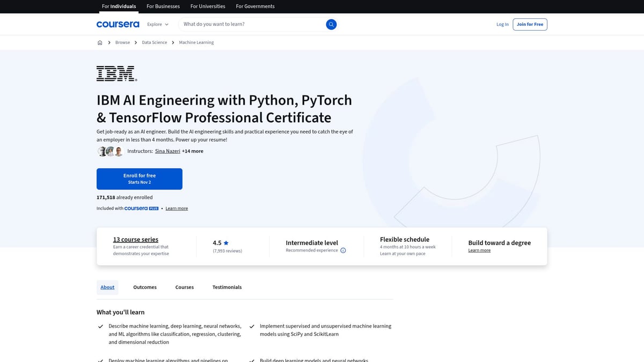Open the '13 course series' link
Image resolution: width=644 pixels, height=362 pixels.
pyautogui.click(x=136, y=240)
